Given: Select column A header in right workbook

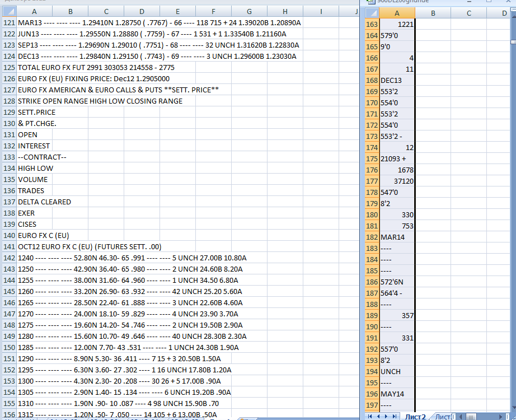Looking at the screenshot, I should [397, 13].
